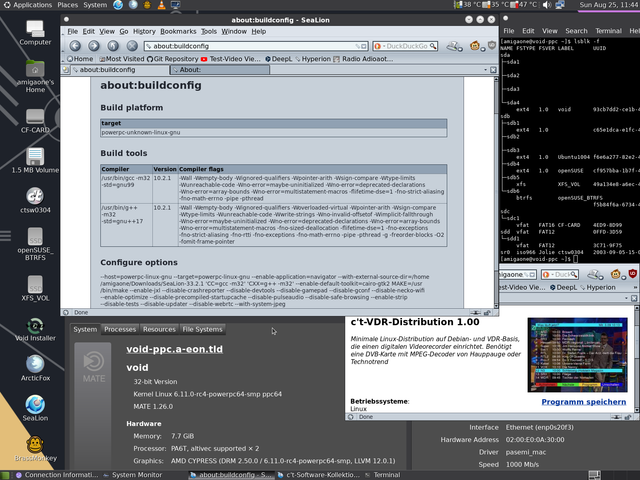Open Search menu in Terminal window
Screen dimensions: 640x480
coord(576,31)
